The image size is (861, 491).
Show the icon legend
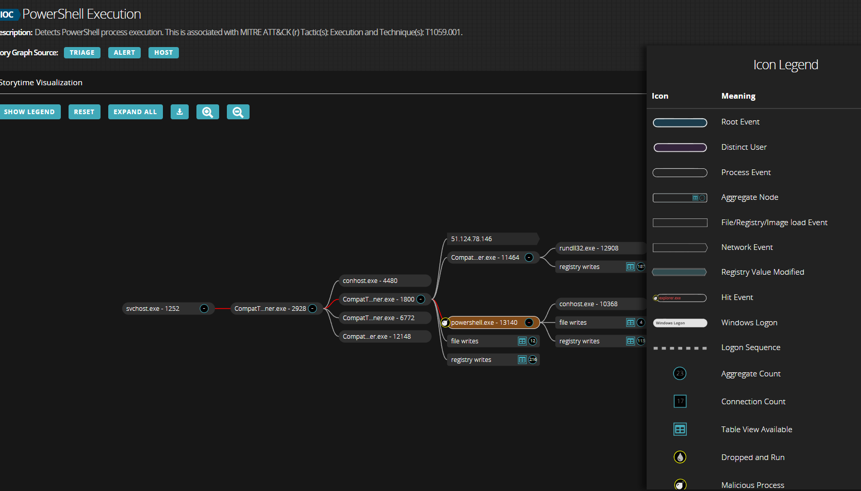tap(29, 111)
